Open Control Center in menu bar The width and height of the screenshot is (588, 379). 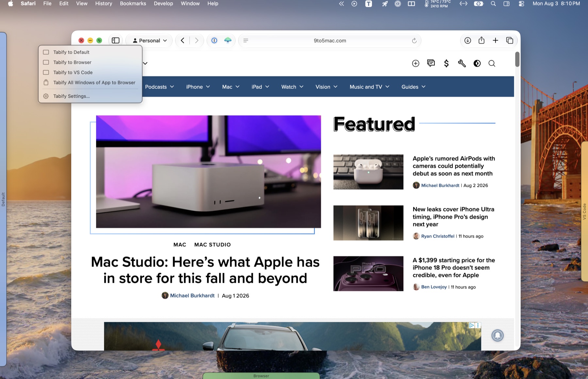521,4
